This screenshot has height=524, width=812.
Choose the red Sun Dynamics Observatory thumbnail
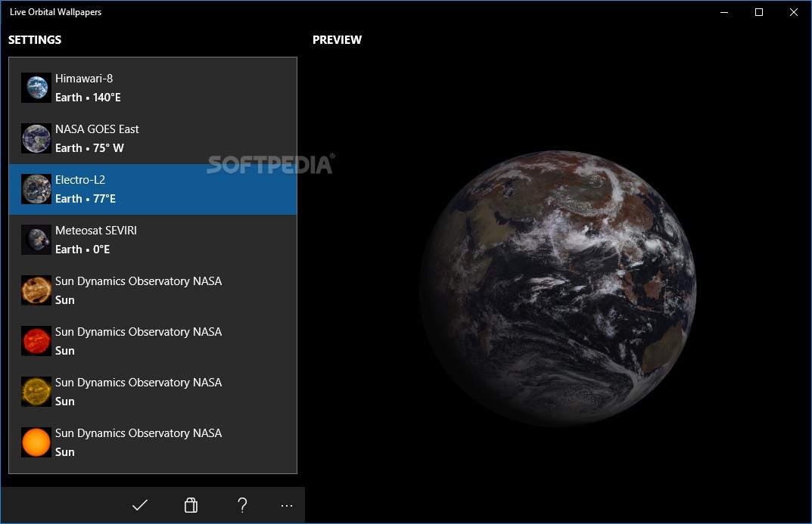click(x=36, y=341)
